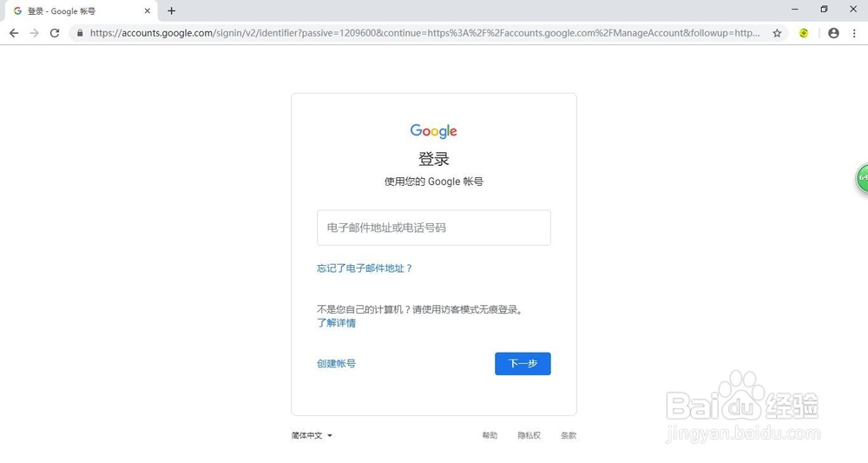Click the 使用您的 Google 帐号 text
868x463 pixels.
[x=433, y=182]
